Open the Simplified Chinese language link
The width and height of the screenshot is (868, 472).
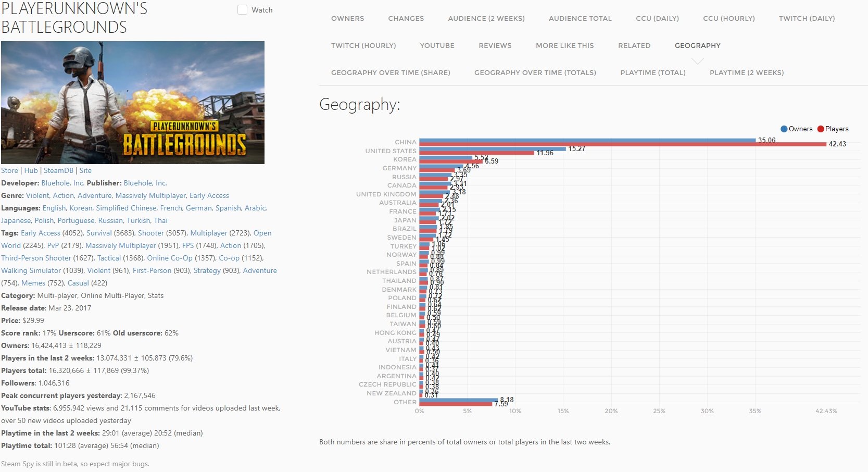(x=126, y=208)
